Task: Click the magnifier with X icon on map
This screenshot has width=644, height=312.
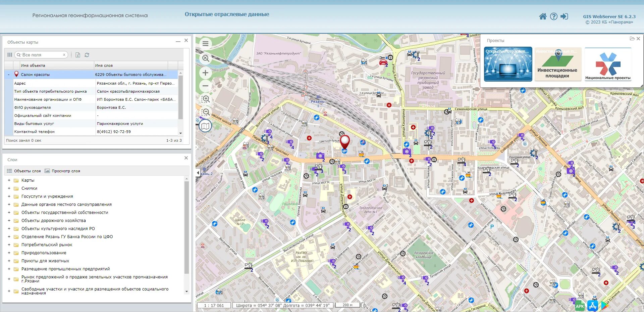Action: click(206, 58)
